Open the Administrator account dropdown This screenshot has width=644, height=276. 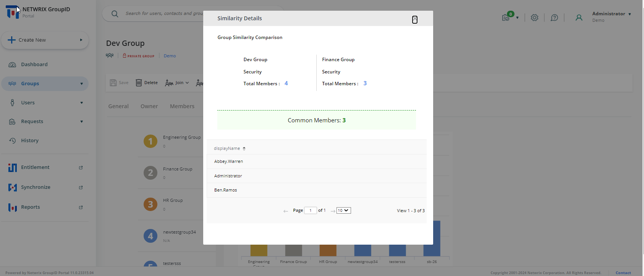[x=629, y=14]
